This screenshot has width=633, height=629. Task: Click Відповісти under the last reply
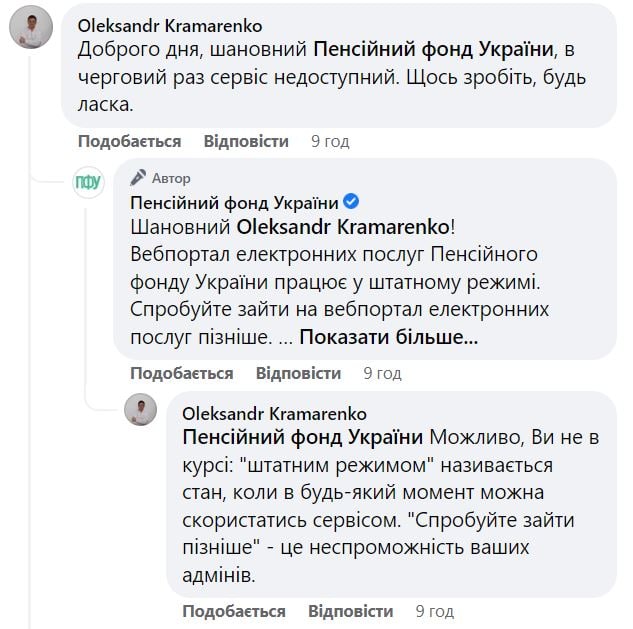pos(350,611)
